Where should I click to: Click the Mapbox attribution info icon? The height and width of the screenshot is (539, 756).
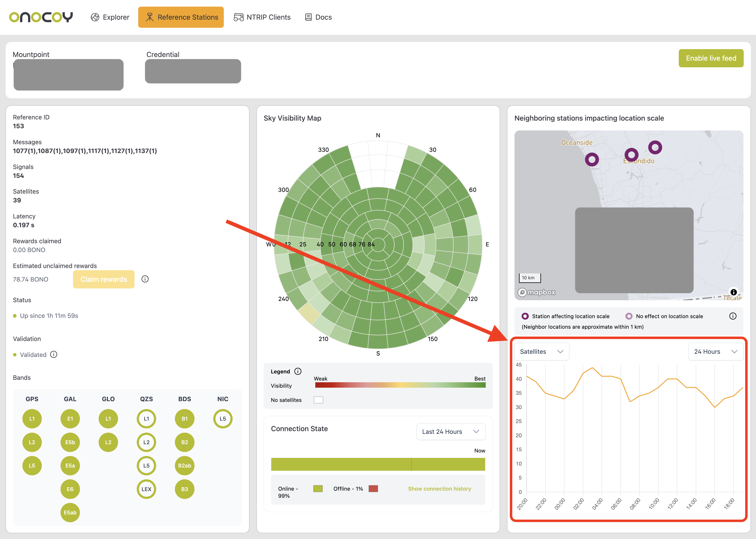tap(733, 292)
